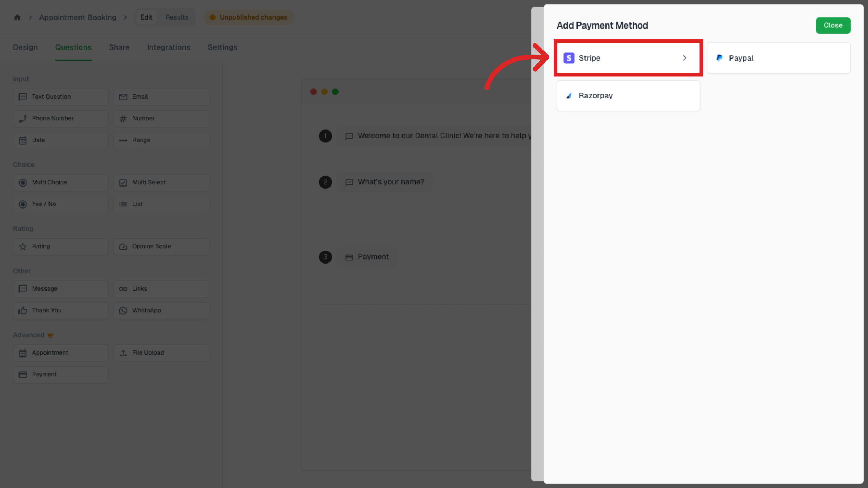Click the Razorpay logo icon
Image resolution: width=868 pixels, height=488 pixels.
[x=569, y=95]
